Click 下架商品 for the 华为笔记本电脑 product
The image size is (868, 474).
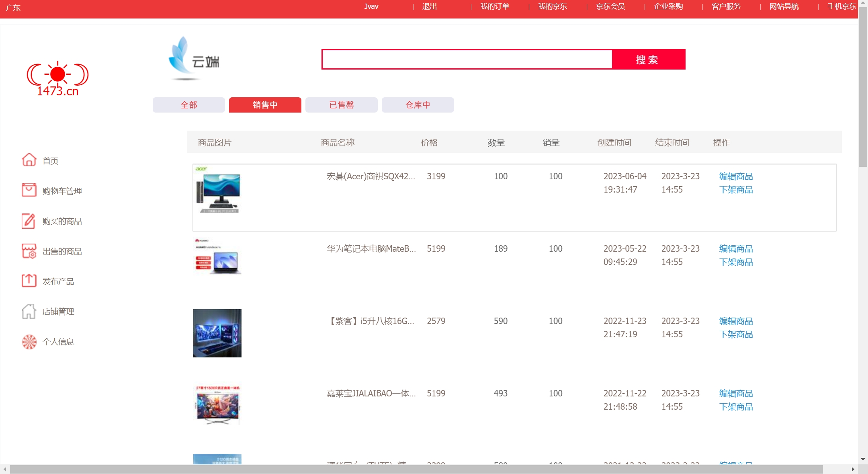click(736, 262)
